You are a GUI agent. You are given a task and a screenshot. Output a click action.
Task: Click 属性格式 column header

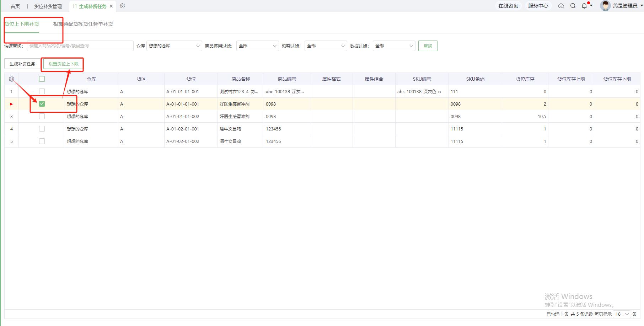332,79
